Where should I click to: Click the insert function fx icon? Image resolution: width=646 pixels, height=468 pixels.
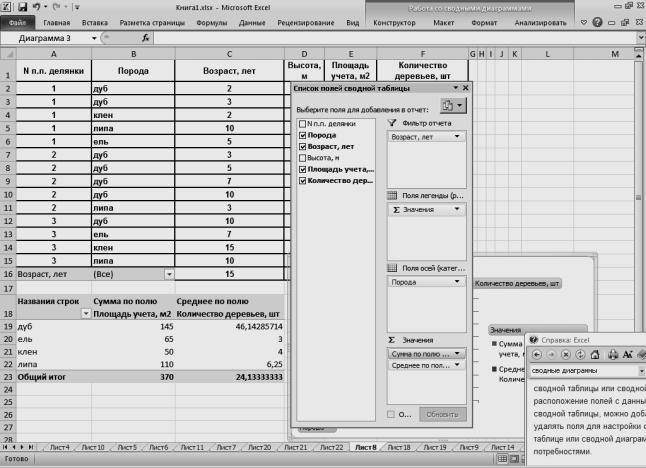145,38
